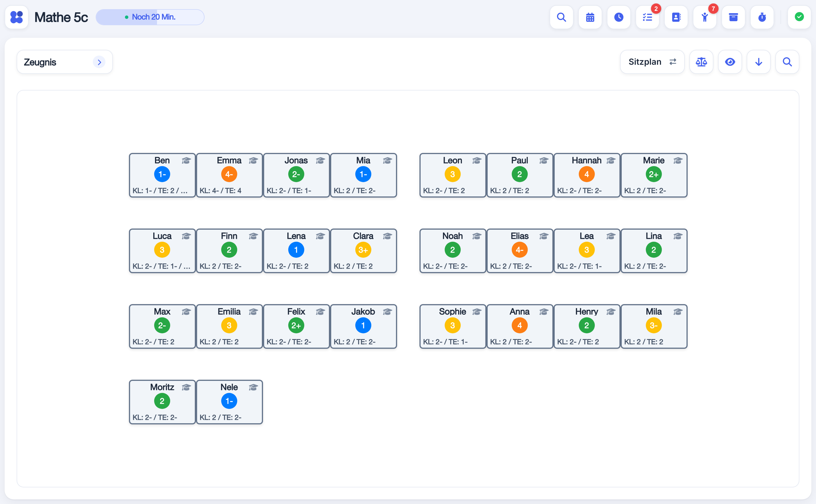Open the balance scale weighting icon
The width and height of the screenshot is (816, 504).
701,62
